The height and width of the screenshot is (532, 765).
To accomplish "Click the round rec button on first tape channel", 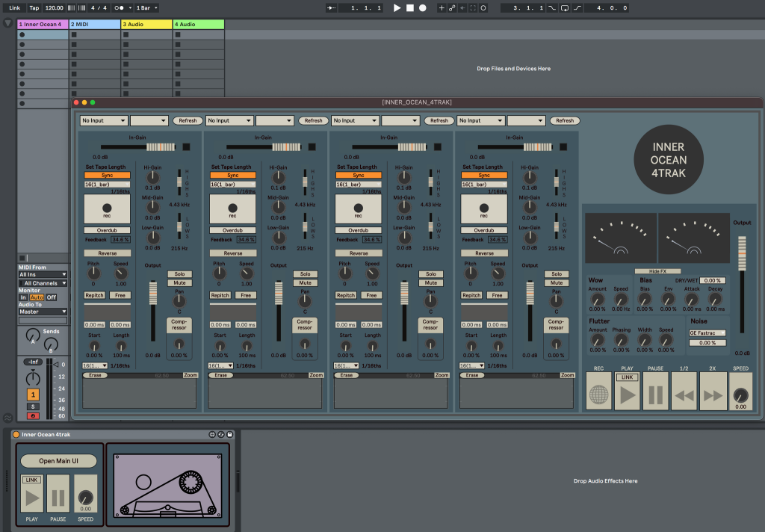I will tap(107, 207).
